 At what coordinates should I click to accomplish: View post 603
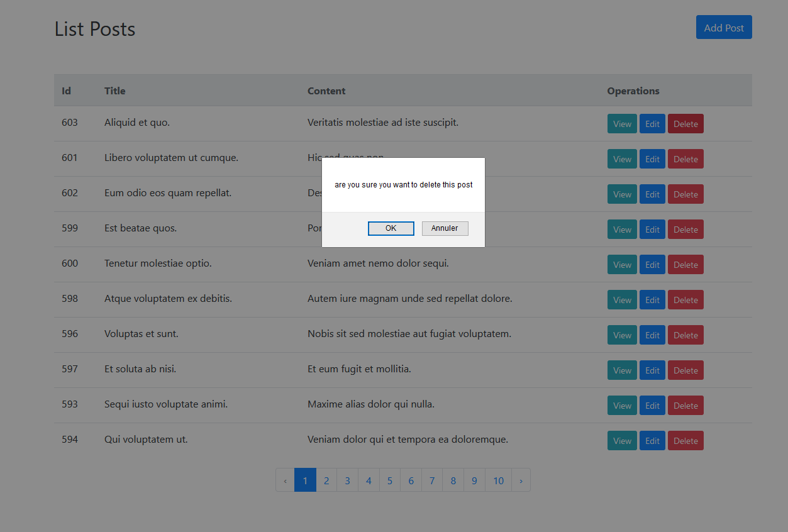coord(622,124)
